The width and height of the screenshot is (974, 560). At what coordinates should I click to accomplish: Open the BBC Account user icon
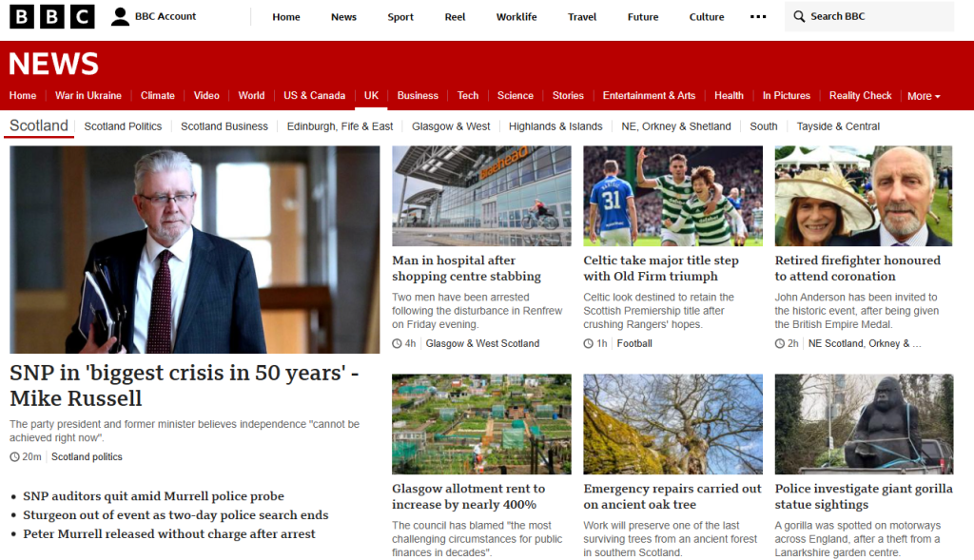click(120, 17)
